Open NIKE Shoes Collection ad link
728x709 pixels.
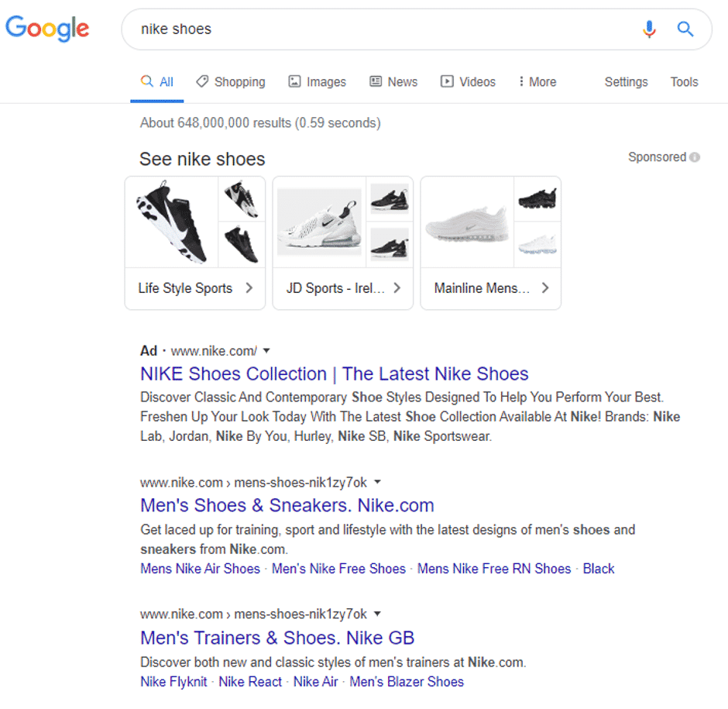(334, 374)
